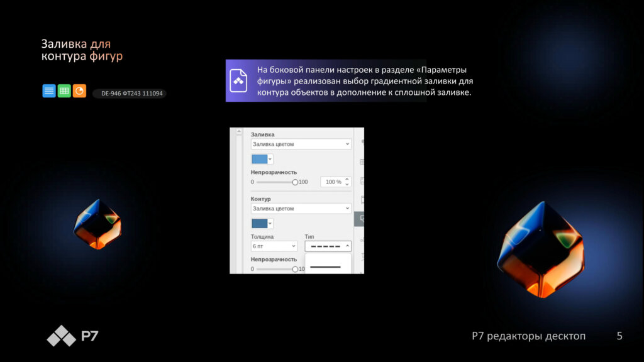
Task: Click the P7 diamond logo in the footer
Action: tap(61, 336)
